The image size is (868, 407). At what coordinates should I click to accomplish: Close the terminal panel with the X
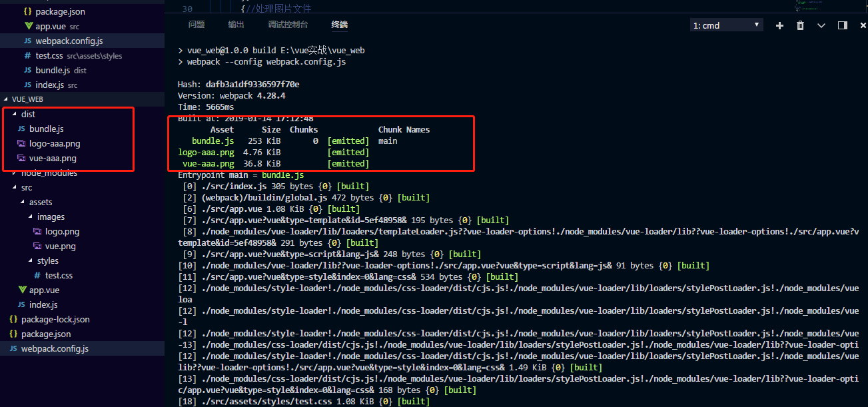click(x=863, y=25)
